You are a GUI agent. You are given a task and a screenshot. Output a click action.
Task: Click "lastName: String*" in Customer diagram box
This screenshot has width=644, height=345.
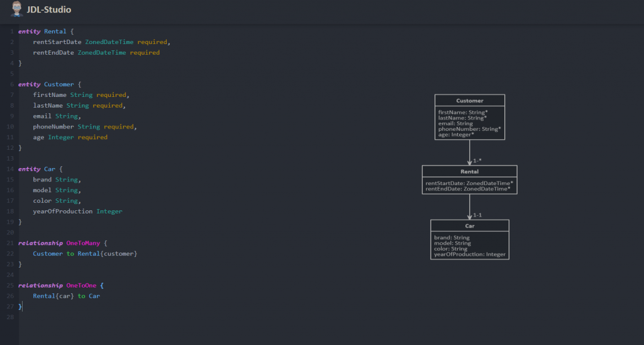(x=462, y=118)
